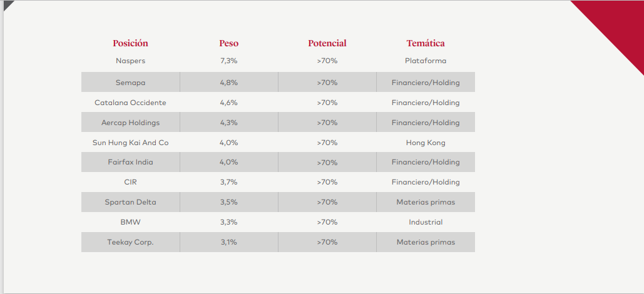Select the Semapa row name
Screen dimensions: 644x294
click(x=131, y=83)
